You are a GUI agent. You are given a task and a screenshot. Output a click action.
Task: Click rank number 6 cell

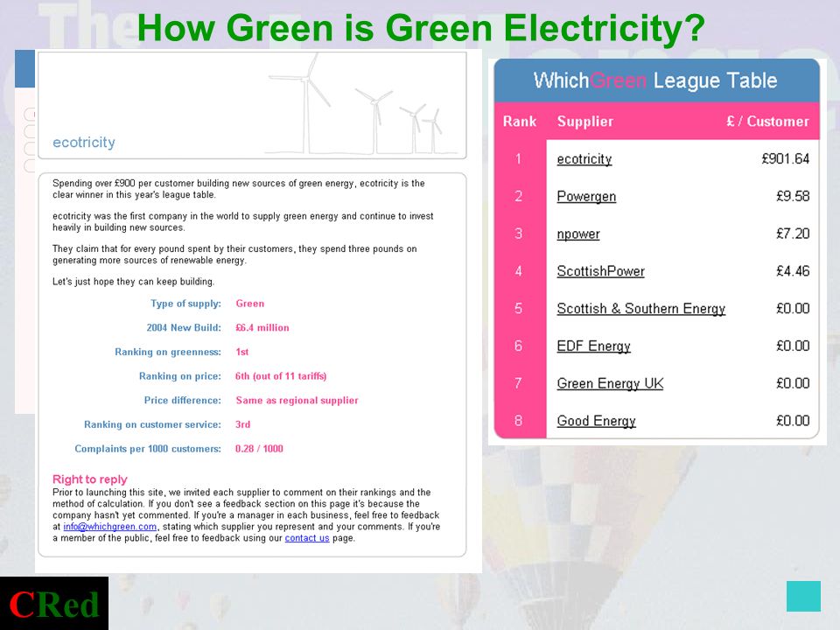coord(519,346)
